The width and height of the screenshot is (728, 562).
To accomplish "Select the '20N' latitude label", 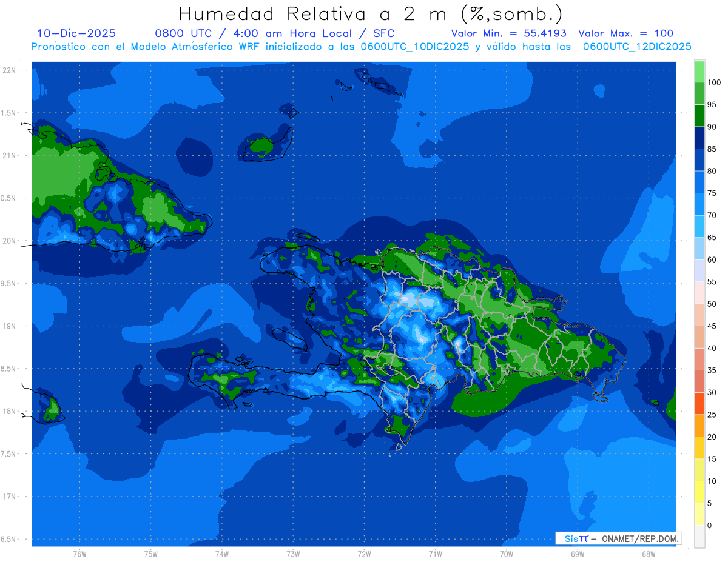I will [x=9, y=241].
